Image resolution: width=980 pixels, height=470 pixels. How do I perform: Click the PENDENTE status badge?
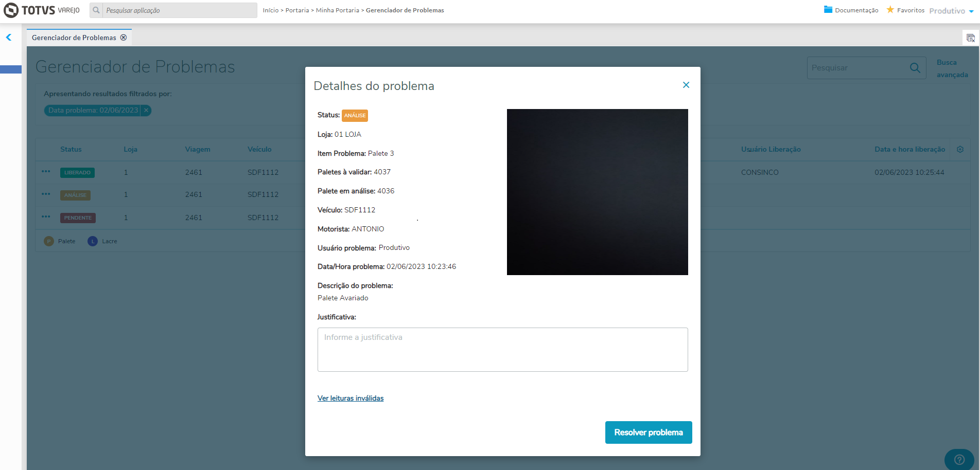click(x=78, y=218)
